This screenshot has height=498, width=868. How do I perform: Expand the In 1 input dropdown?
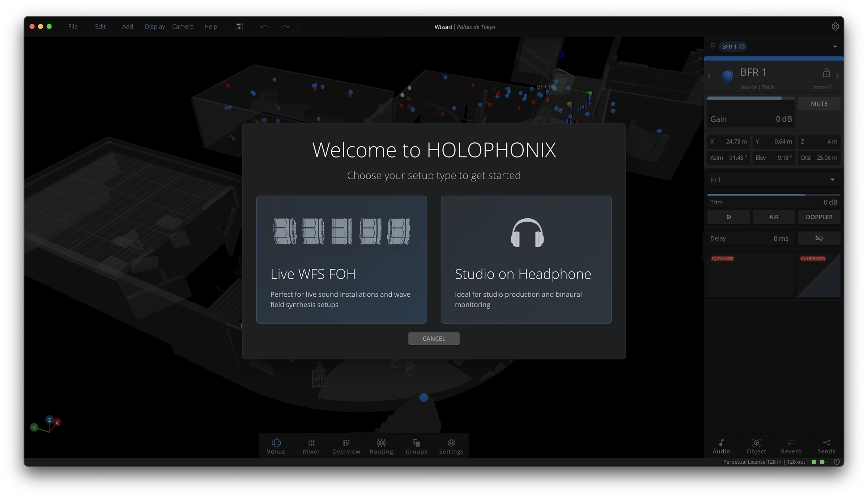pyautogui.click(x=832, y=180)
